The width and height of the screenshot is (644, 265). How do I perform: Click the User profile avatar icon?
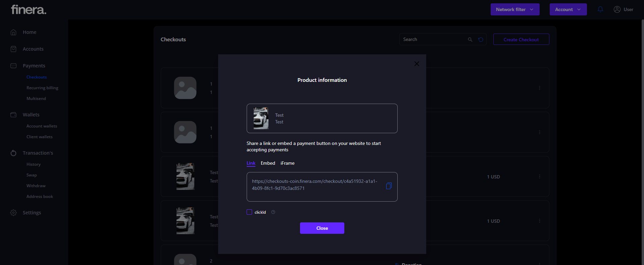617,9
